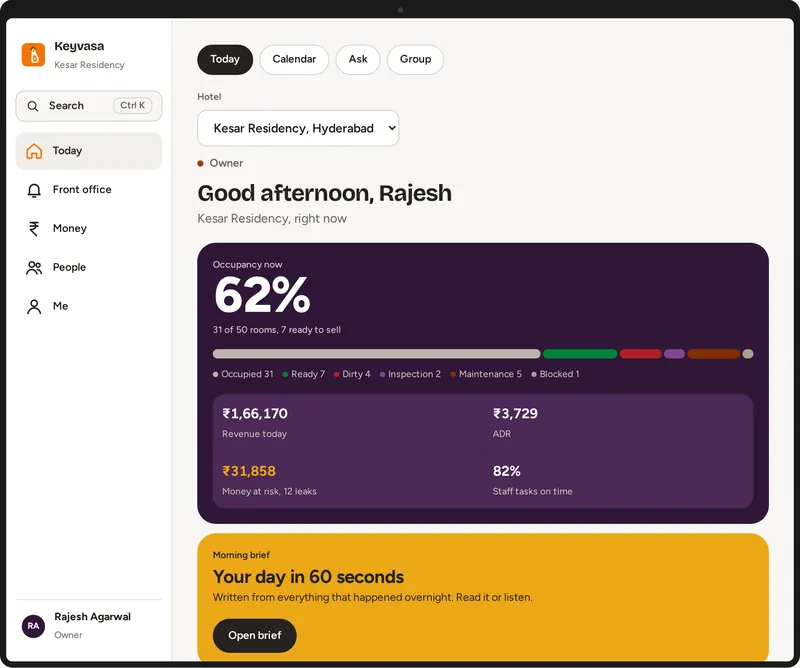The image size is (800, 668).
Task: Click "31 of 50 rooms, 7 ready to sell"
Action: click(x=277, y=330)
